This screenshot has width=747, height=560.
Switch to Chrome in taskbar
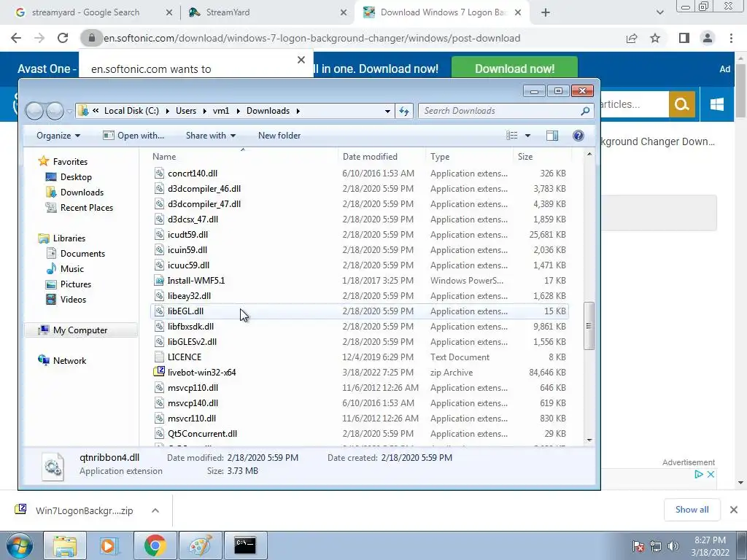coord(155,545)
